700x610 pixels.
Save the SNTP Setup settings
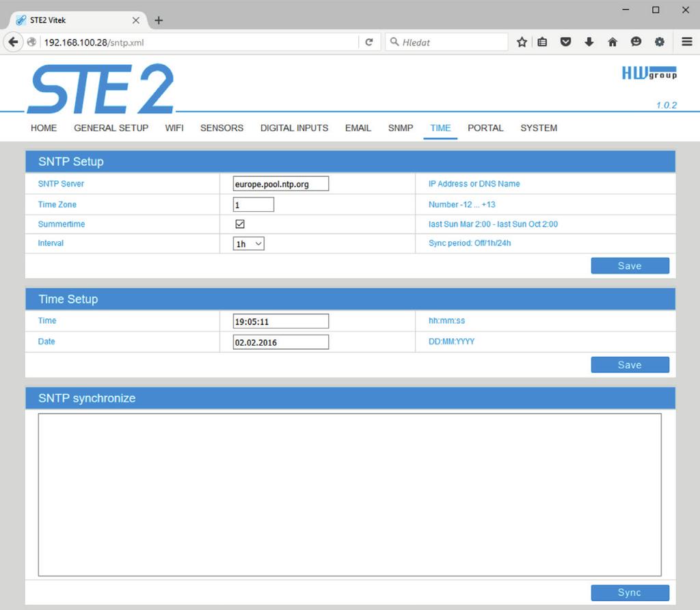(x=630, y=266)
